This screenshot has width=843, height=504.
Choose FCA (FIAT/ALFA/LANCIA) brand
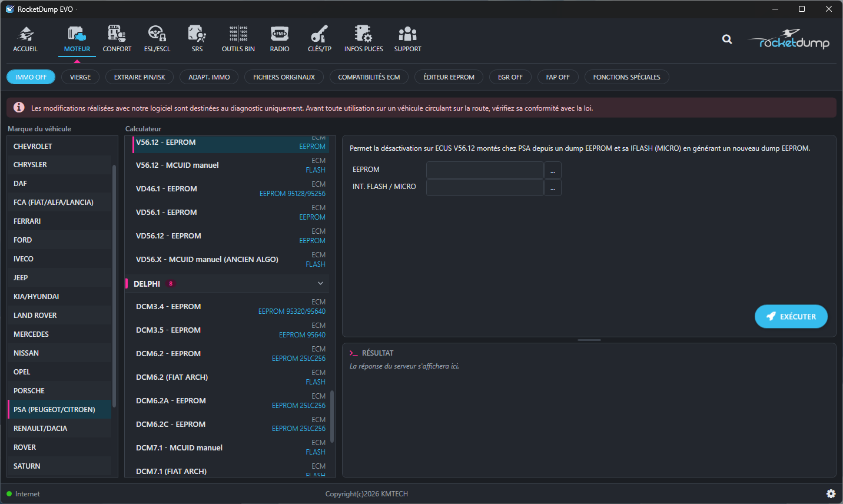pyautogui.click(x=59, y=202)
